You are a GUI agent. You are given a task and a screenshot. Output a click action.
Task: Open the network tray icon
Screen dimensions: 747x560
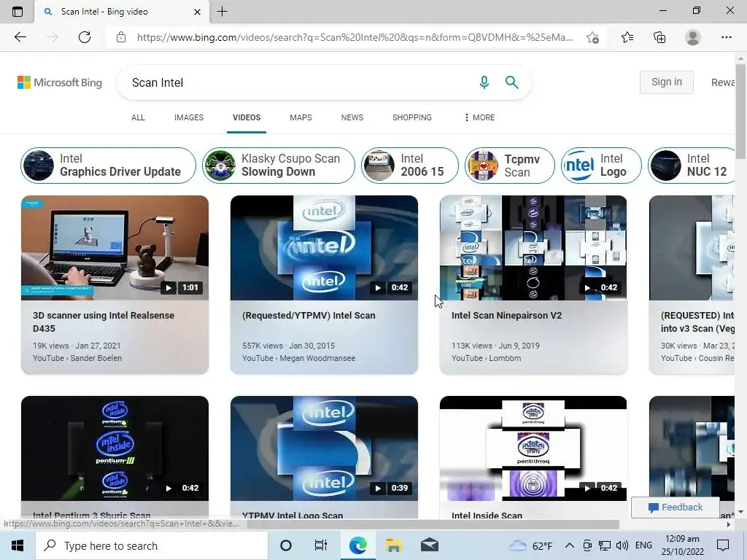coord(605,545)
